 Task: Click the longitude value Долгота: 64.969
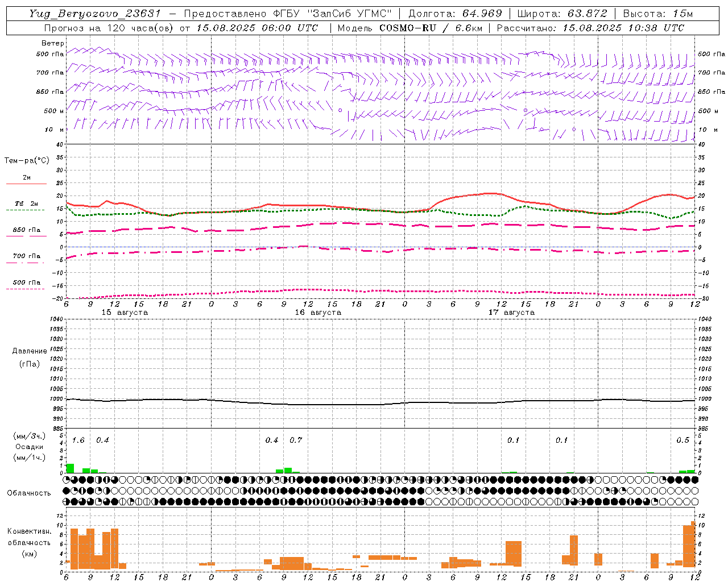455,14
